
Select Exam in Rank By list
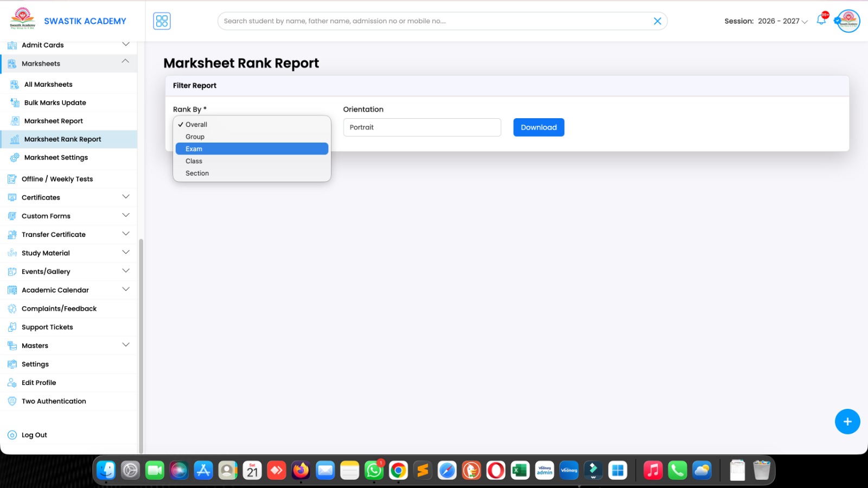[252, 149]
